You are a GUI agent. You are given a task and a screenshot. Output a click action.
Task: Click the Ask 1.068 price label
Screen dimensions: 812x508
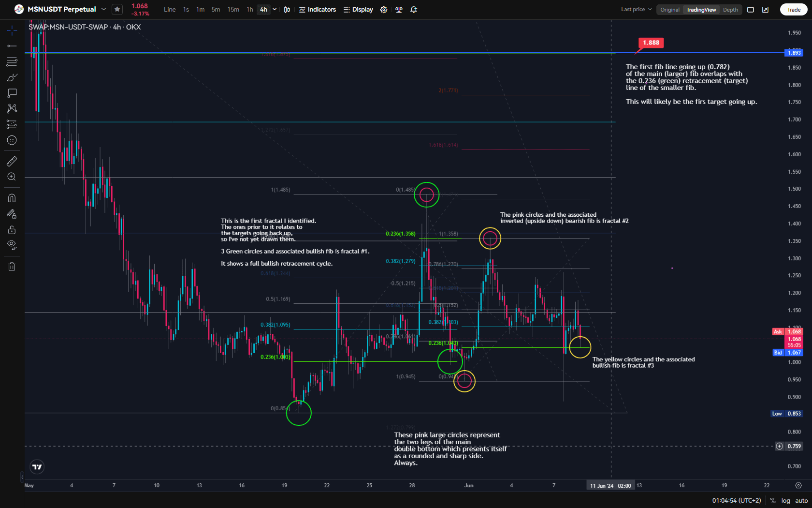coord(788,332)
